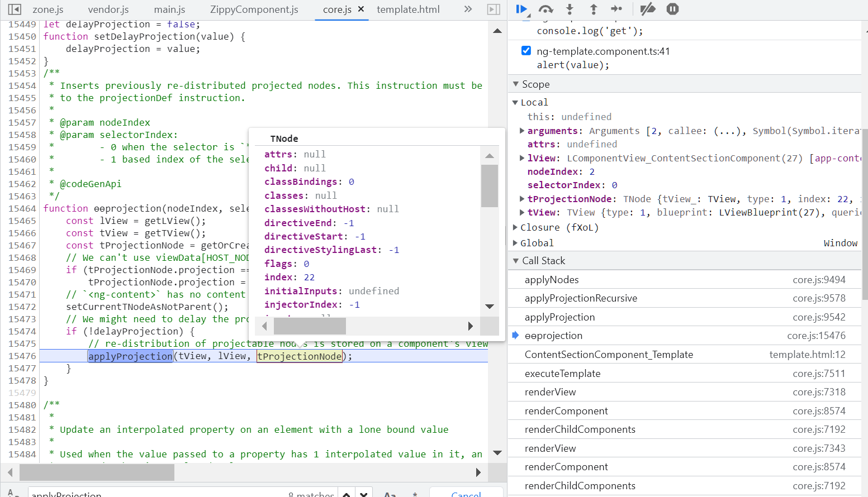The width and height of the screenshot is (868, 497).
Task: Show more open file tabs
Action: click(x=468, y=9)
